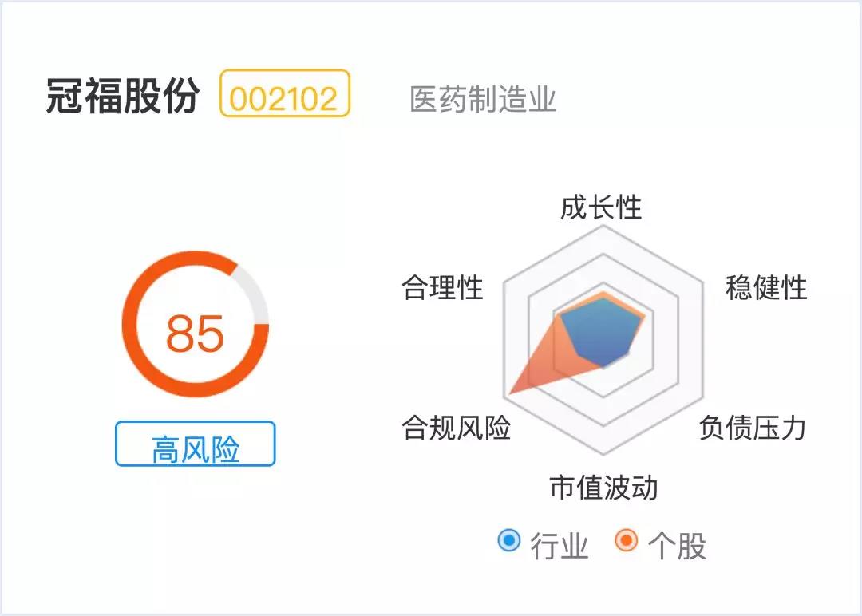Click the risk score number 85
Screen dimensions: 862x616
(x=195, y=333)
